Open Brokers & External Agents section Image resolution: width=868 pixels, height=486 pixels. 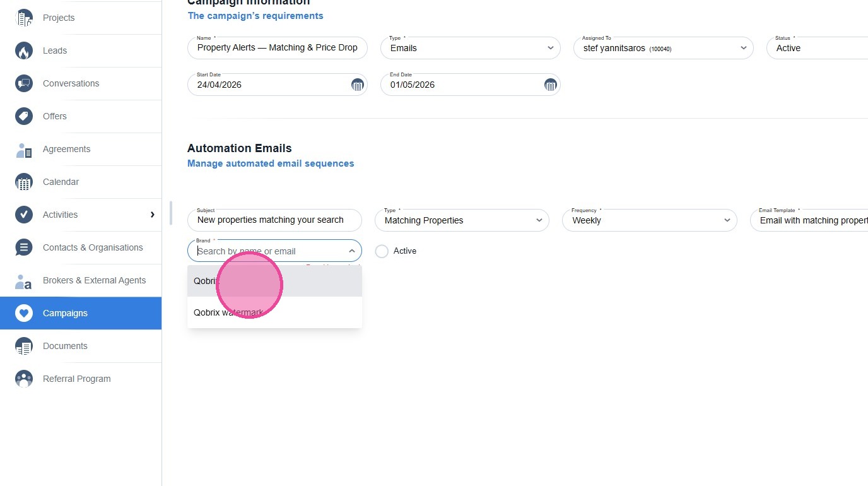pos(94,280)
